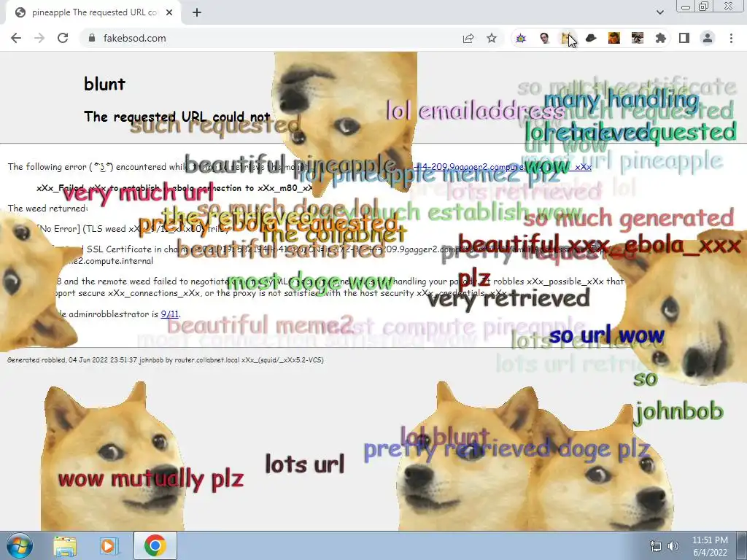747x560 pixels.
Task: Click the 'very retrieved' text
Action: point(508,298)
